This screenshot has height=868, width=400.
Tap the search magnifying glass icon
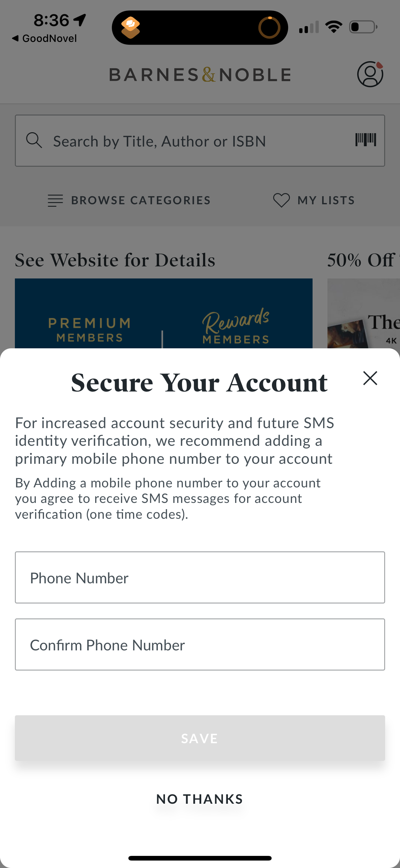[x=34, y=140]
